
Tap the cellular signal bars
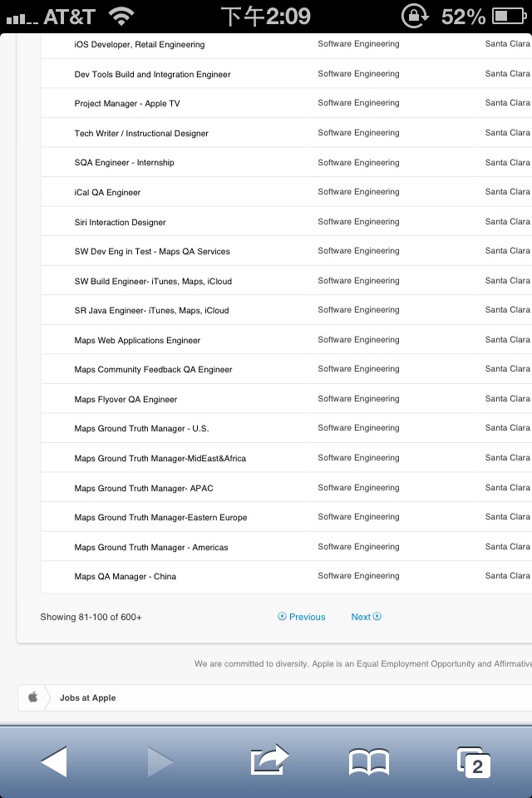tap(22, 19)
